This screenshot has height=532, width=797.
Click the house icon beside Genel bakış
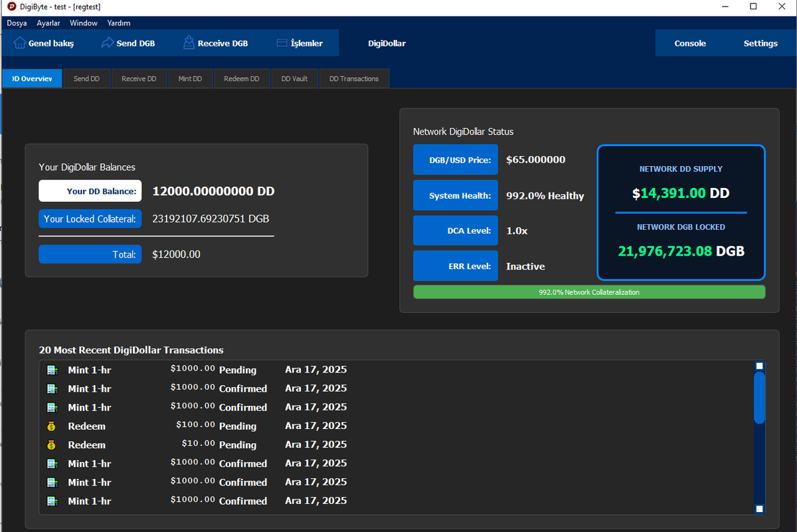point(20,43)
